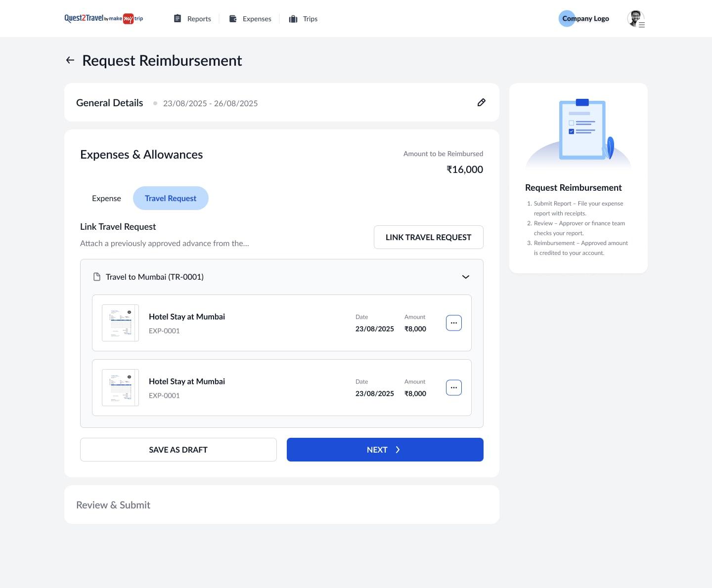
Task: Click 'Submit Report' step in the help panel
Action: click(578, 208)
